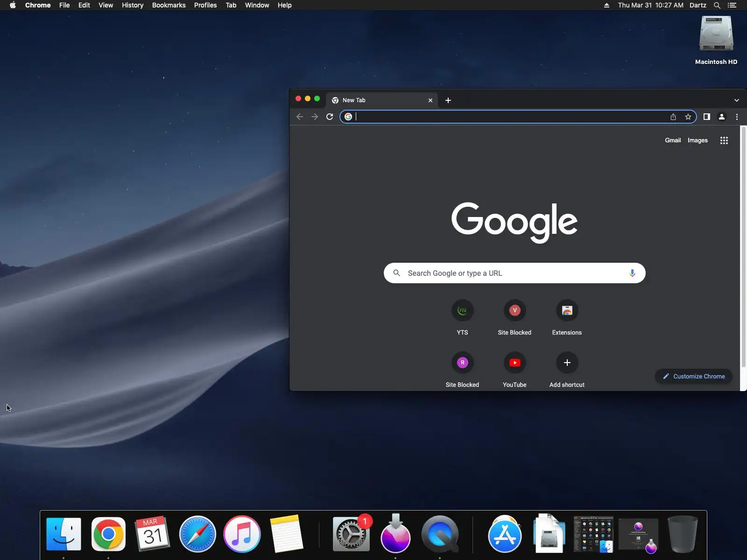Add a new shortcut tile
747x560 pixels.
(x=567, y=371)
